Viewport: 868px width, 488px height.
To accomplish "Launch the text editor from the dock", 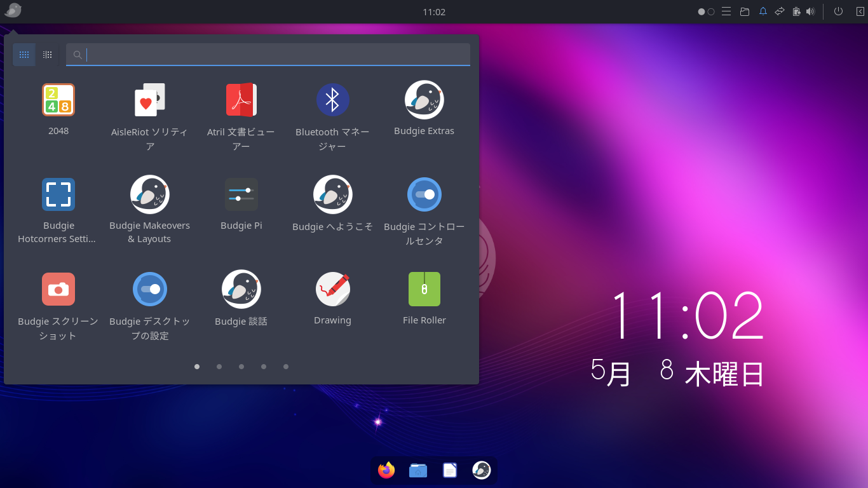I will click(x=450, y=470).
